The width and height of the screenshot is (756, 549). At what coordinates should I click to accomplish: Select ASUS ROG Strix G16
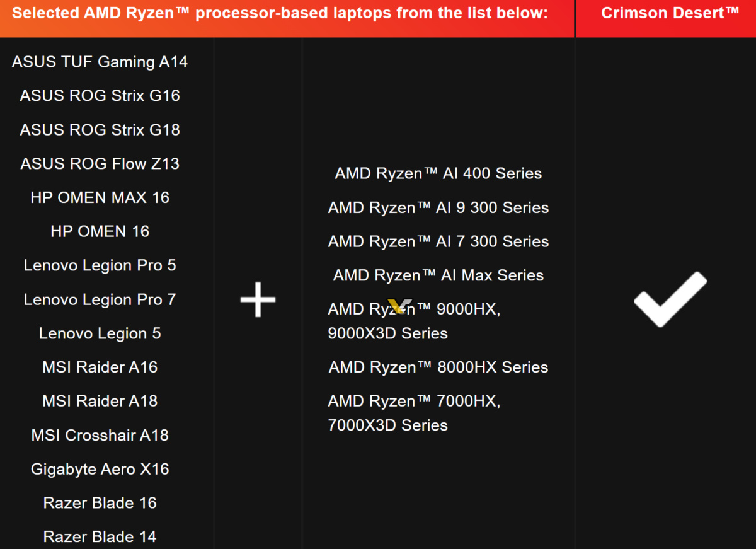(x=100, y=96)
